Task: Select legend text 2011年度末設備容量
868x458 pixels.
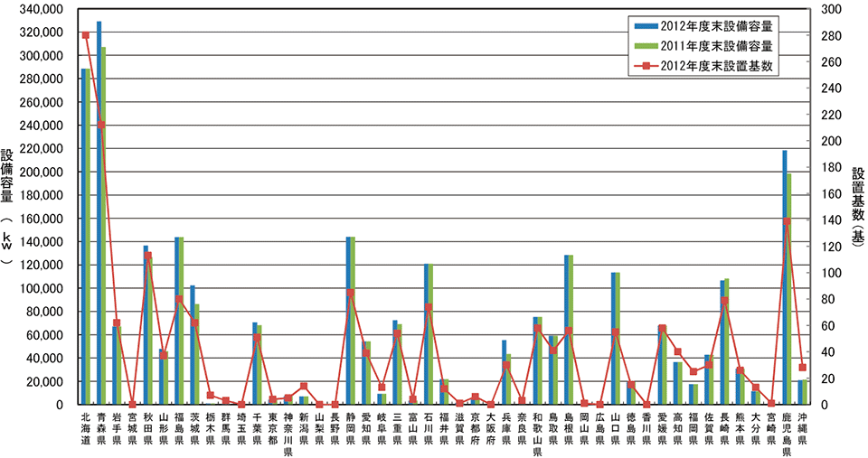Action: (x=716, y=46)
